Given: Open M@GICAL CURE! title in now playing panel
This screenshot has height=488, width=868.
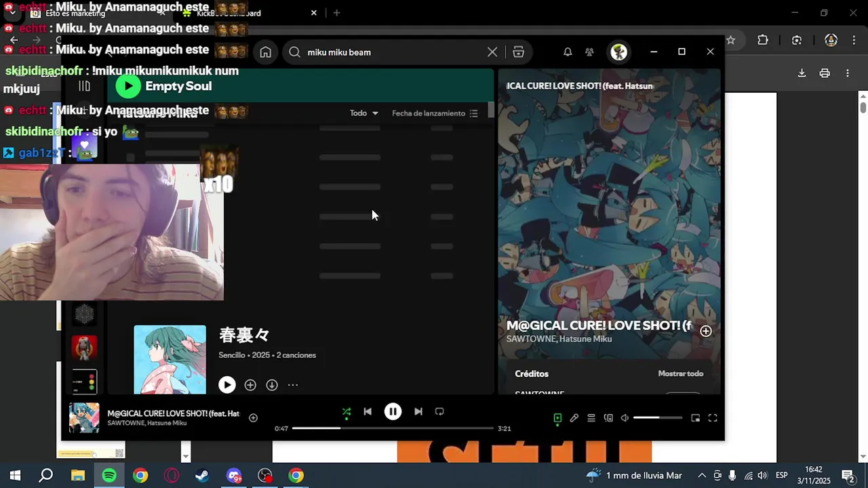Looking at the screenshot, I should pyautogui.click(x=599, y=325).
